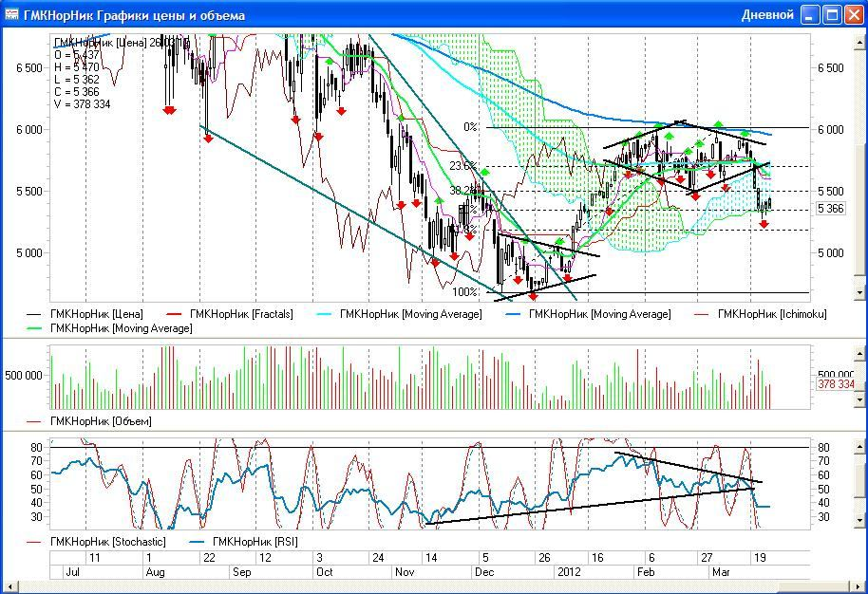Viewport: 868px width, 594px height.
Task: Click the volume pane scroll-down arrow
Action: tap(859, 399)
